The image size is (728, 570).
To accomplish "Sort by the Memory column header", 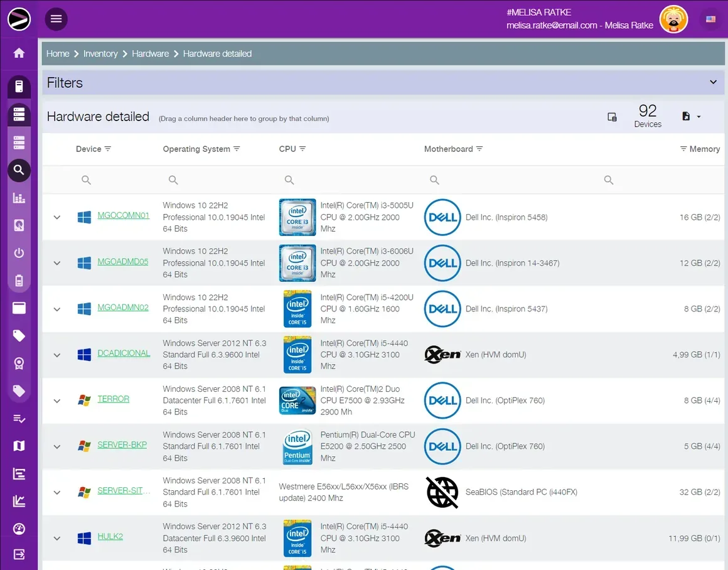I will coord(705,149).
